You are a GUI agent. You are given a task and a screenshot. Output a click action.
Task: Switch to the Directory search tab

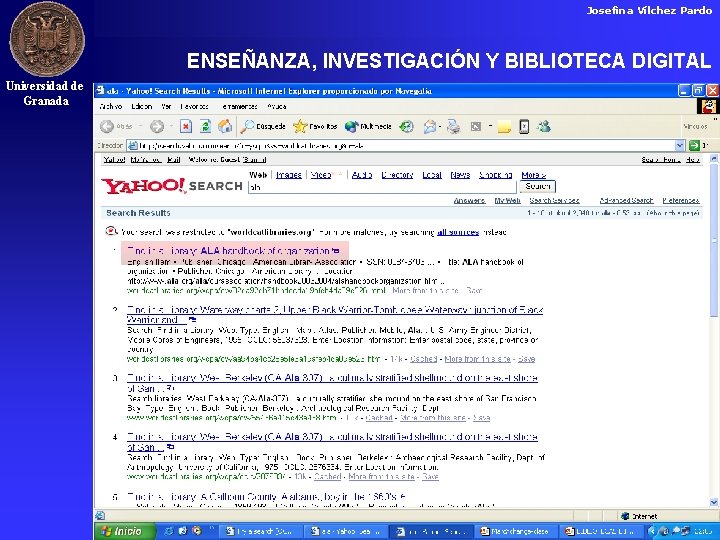397,175
